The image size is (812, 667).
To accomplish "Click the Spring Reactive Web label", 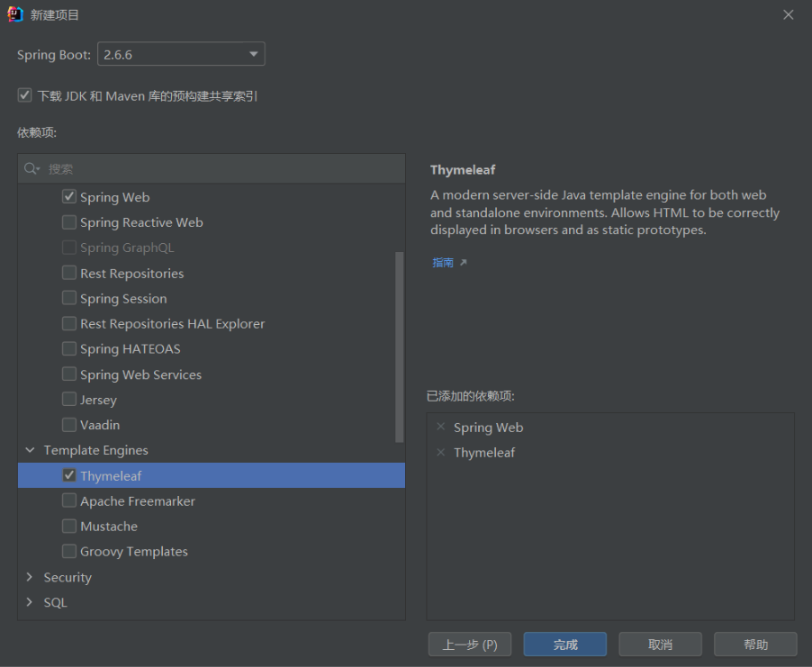I will click(141, 222).
